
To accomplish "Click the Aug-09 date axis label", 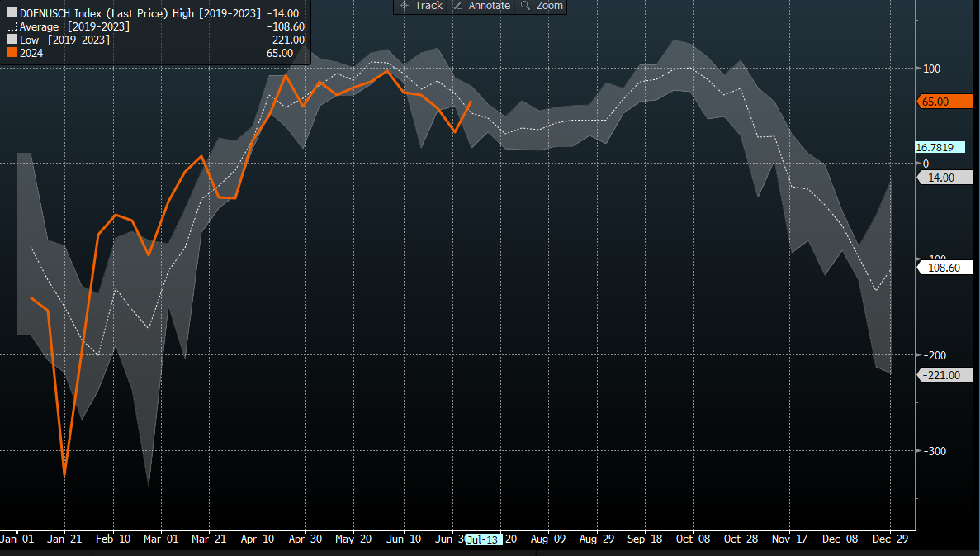I will coord(548,539).
